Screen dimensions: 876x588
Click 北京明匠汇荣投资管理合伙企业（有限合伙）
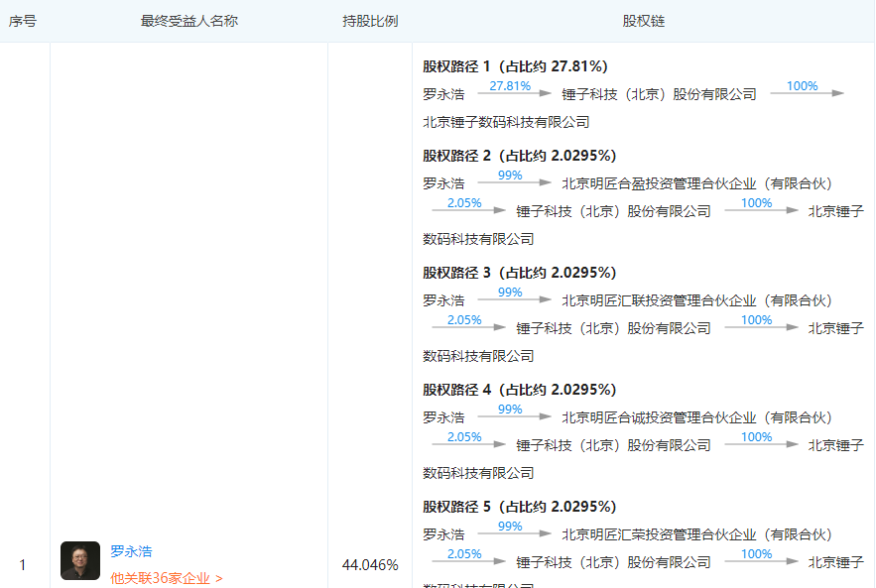[696, 535]
